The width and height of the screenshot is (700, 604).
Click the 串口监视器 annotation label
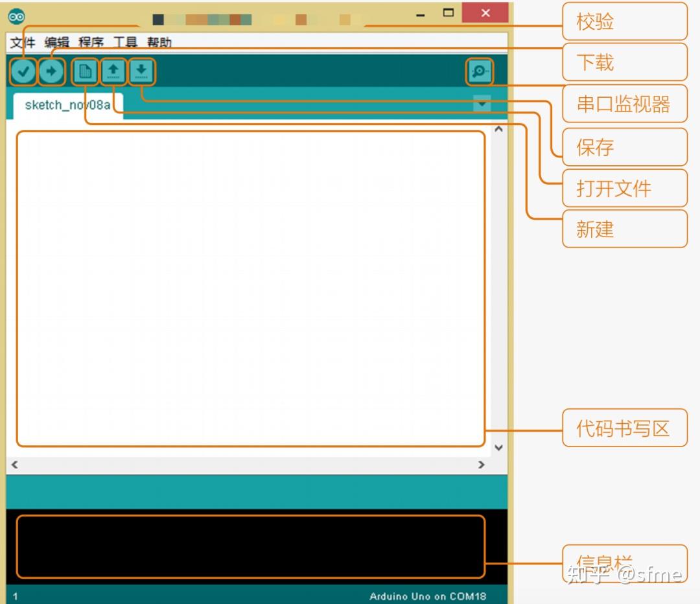624,104
